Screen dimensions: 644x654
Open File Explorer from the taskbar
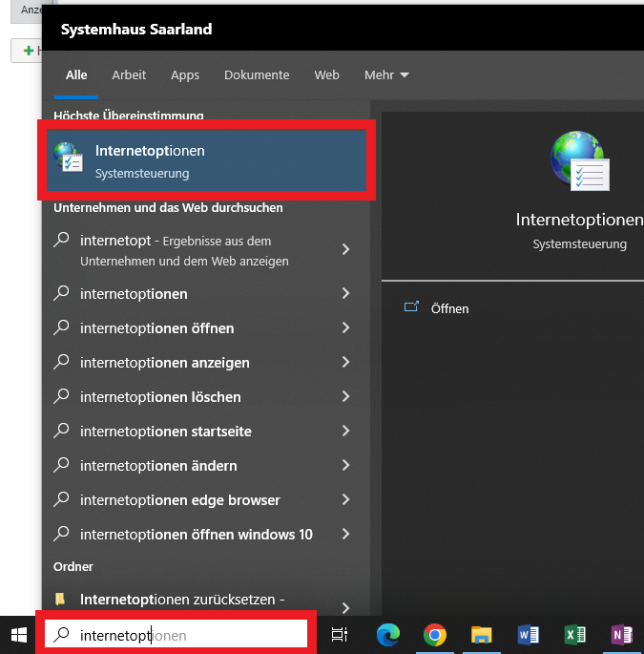coord(482,635)
